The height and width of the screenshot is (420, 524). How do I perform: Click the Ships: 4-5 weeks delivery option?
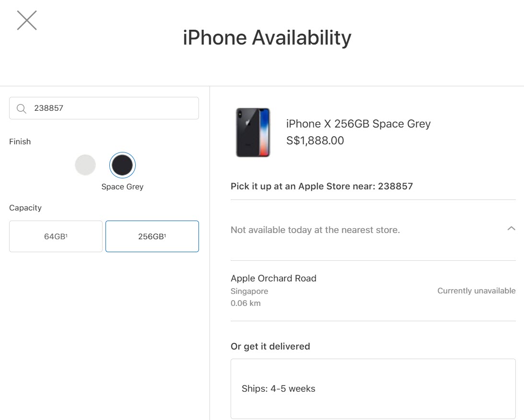click(x=277, y=389)
